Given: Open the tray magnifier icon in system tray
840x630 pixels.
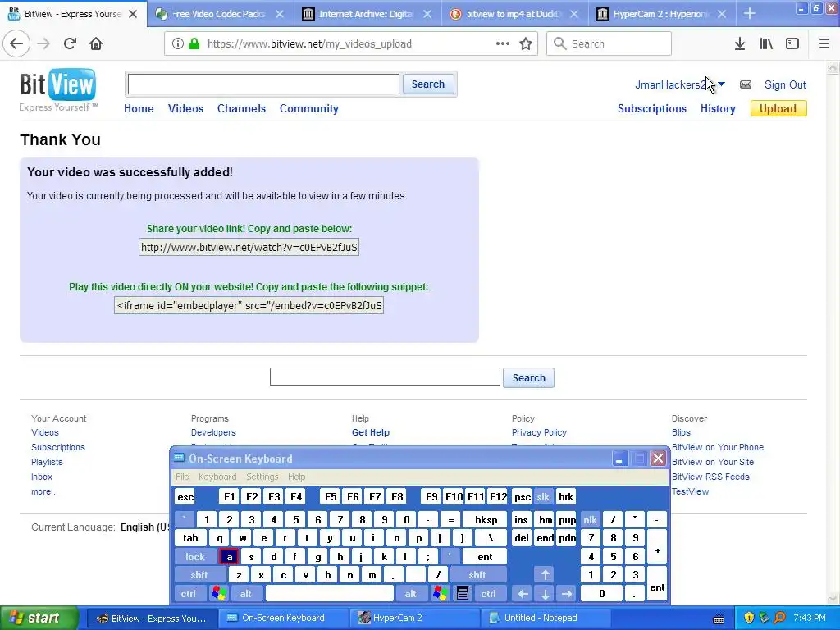Looking at the screenshot, I should pyautogui.click(x=779, y=618).
